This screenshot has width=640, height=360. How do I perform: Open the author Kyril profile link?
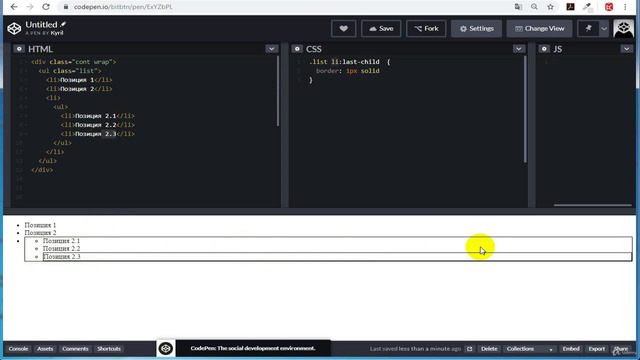(57, 33)
